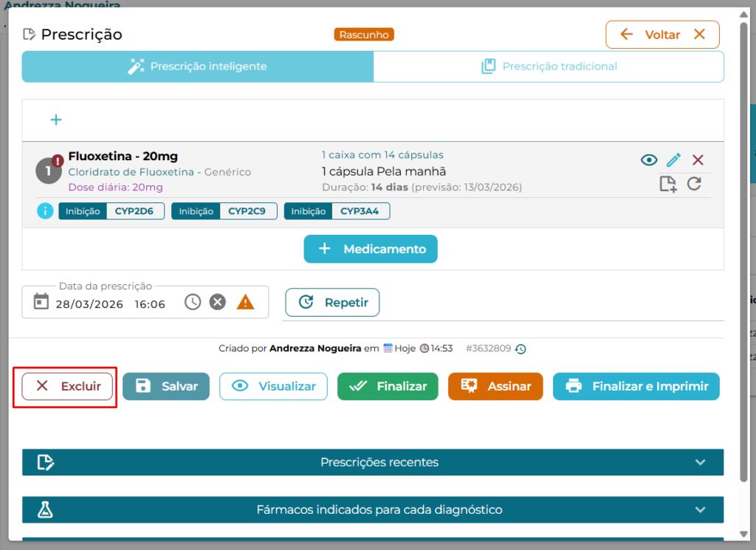Click the orange warning triangle icon

tap(245, 302)
